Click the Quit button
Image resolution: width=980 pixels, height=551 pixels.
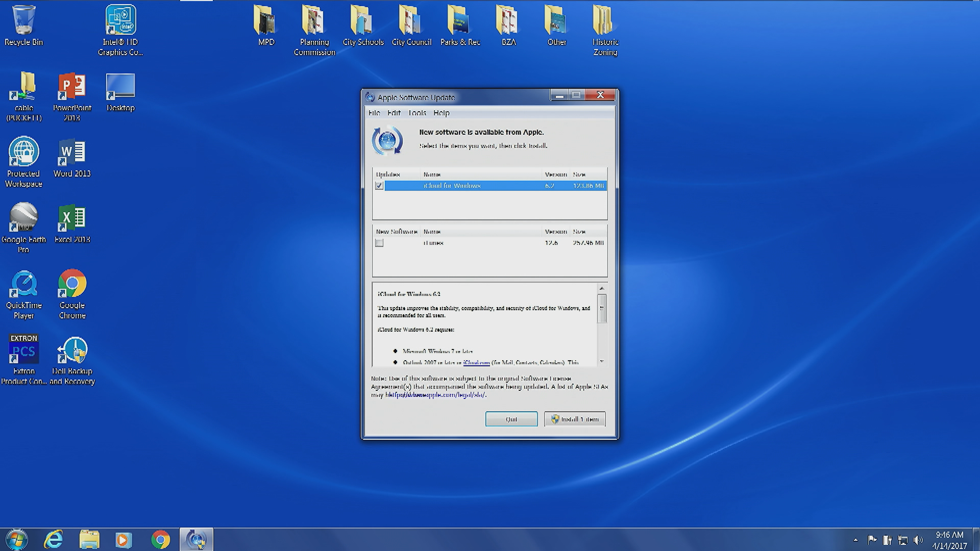click(511, 419)
